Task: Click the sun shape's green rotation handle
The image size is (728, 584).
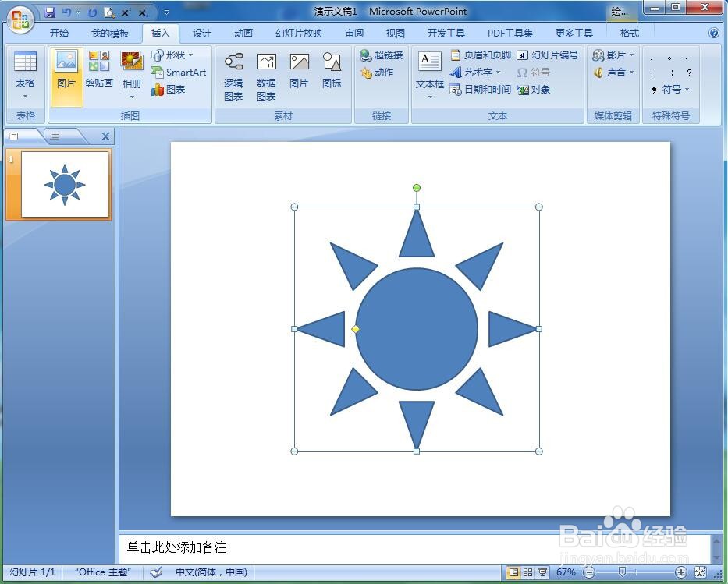Action: [417, 187]
